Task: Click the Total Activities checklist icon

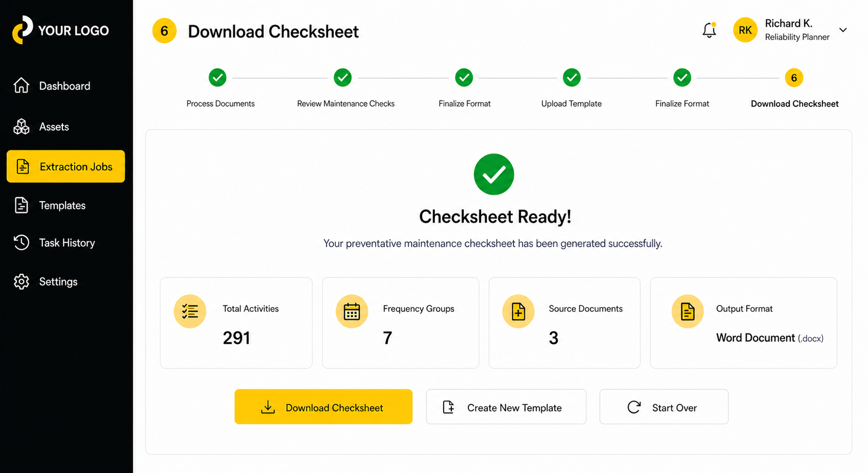Action: (x=190, y=311)
